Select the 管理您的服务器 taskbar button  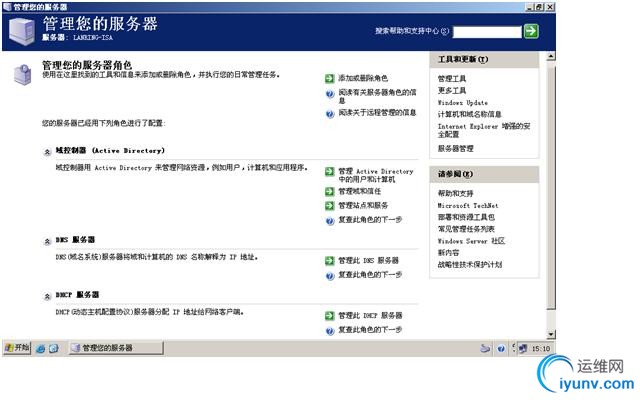pos(116,348)
